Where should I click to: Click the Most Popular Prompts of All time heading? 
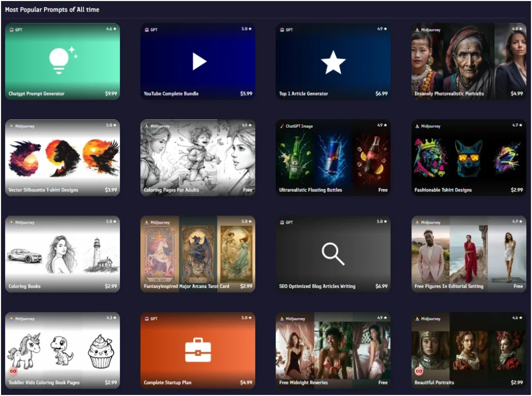(53, 9)
